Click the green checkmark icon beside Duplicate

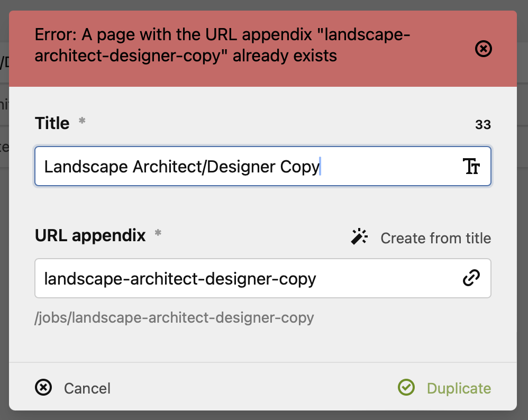pos(406,388)
